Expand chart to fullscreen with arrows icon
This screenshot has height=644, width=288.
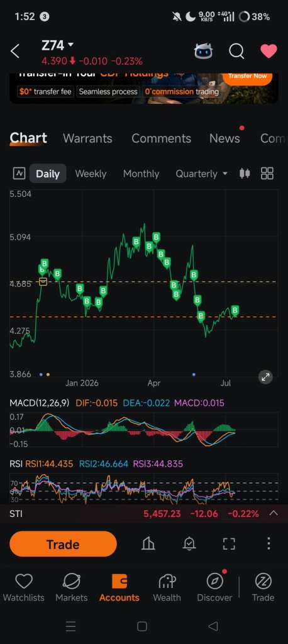265,377
